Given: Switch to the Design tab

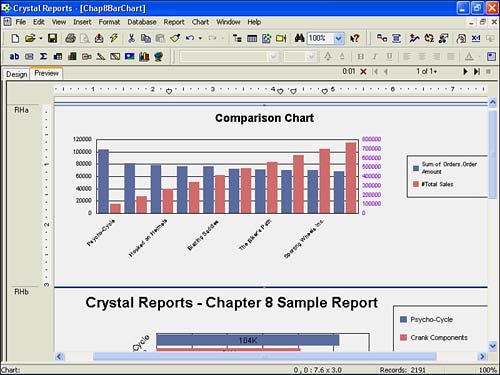Looking at the screenshot, I should coord(16,74).
